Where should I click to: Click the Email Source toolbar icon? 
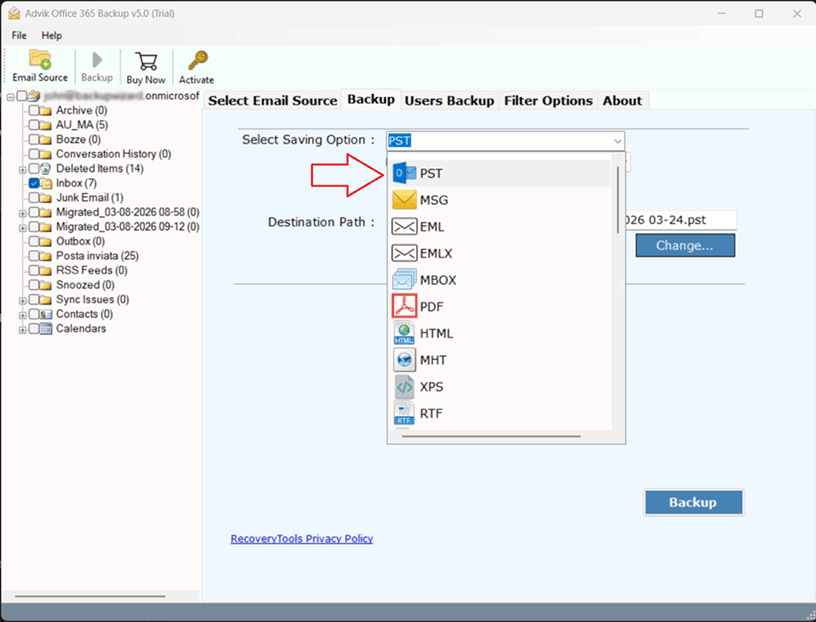[40, 59]
